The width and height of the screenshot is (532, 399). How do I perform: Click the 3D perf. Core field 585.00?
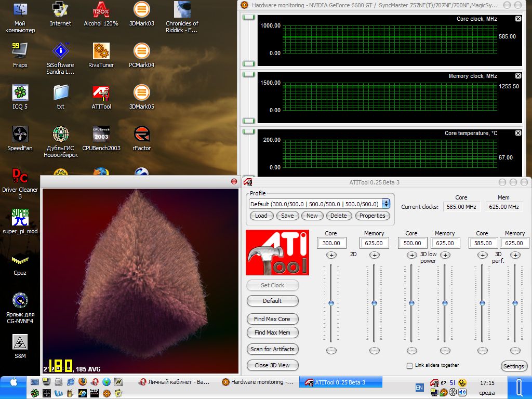[x=483, y=243]
